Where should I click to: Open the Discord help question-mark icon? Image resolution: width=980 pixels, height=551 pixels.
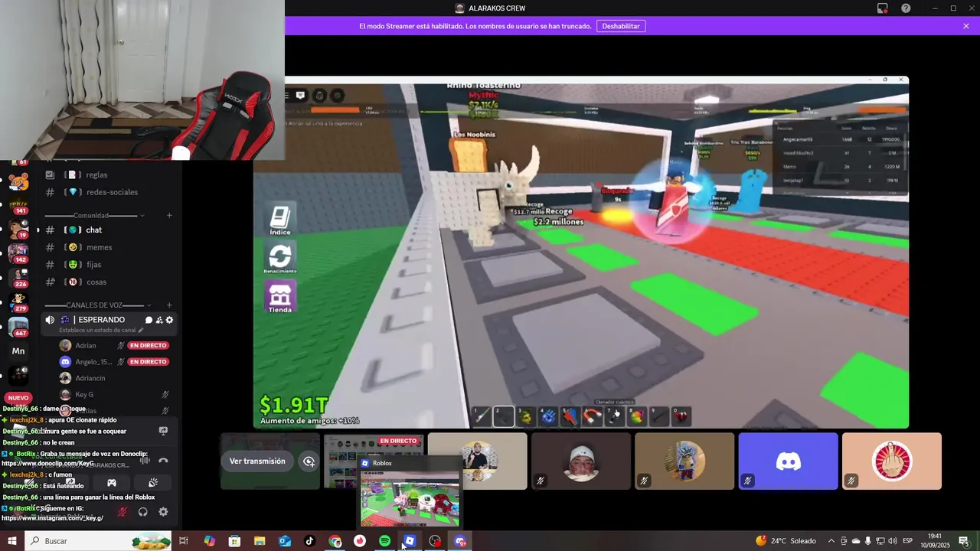click(x=906, y=8)
